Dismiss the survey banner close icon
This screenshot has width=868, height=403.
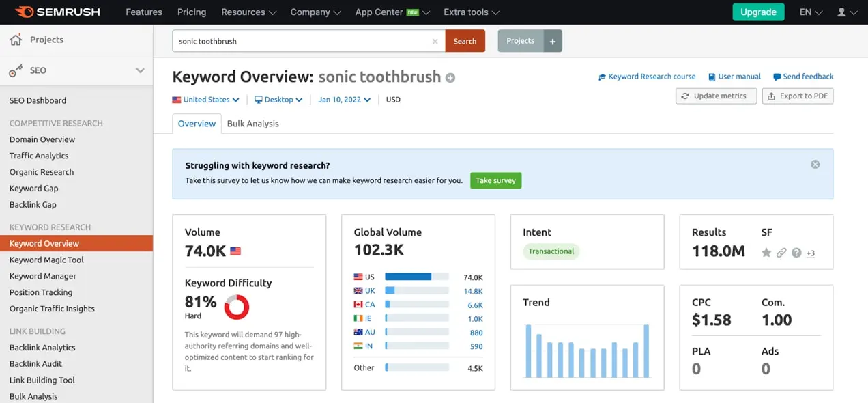coord(815,165)
